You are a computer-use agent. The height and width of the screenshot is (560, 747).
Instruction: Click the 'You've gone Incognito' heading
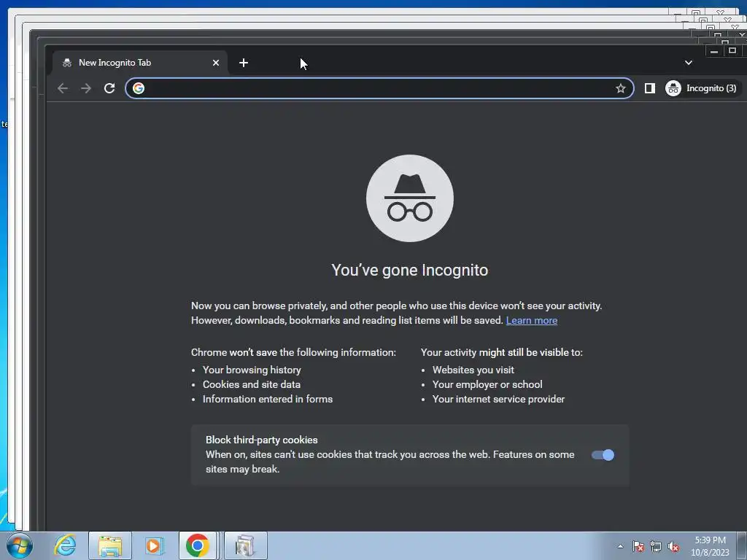point(410,270)
